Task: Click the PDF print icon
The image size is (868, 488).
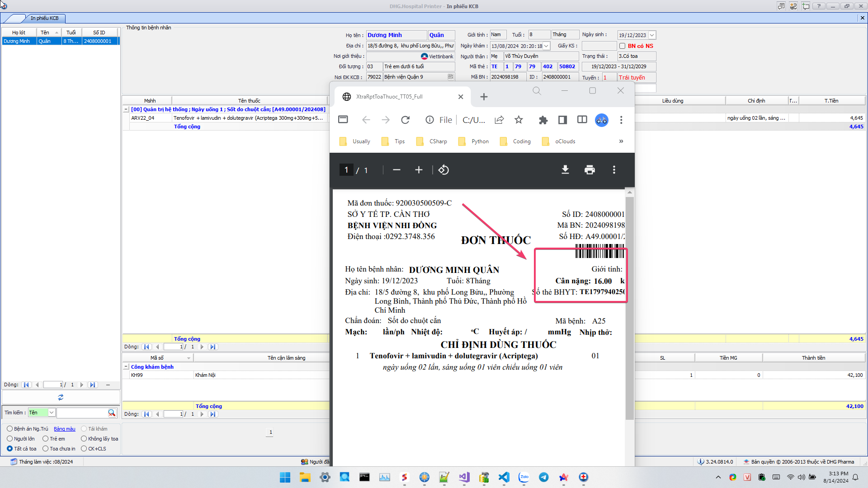Action: click(x=590, y=170)
